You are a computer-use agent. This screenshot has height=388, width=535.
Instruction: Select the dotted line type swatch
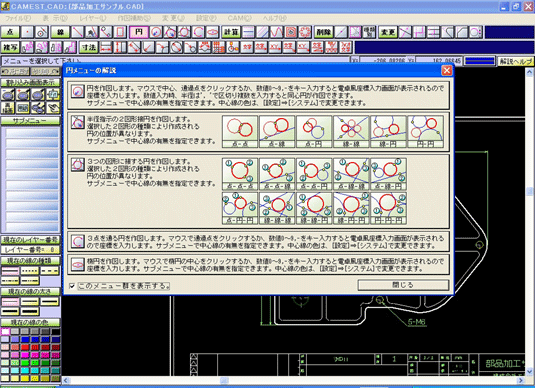click(x=30, y=271)
